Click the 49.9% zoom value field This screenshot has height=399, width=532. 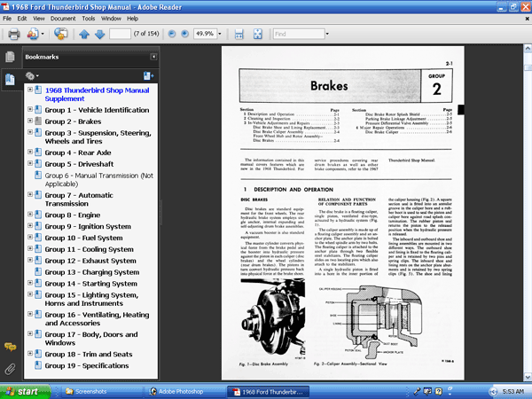pyautogui.click(x=205, y=34)
